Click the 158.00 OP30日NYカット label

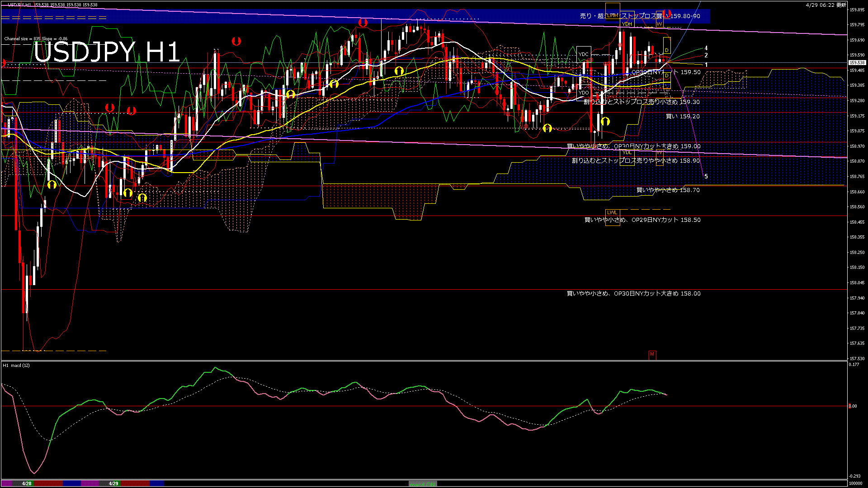[x=633, y=293]
